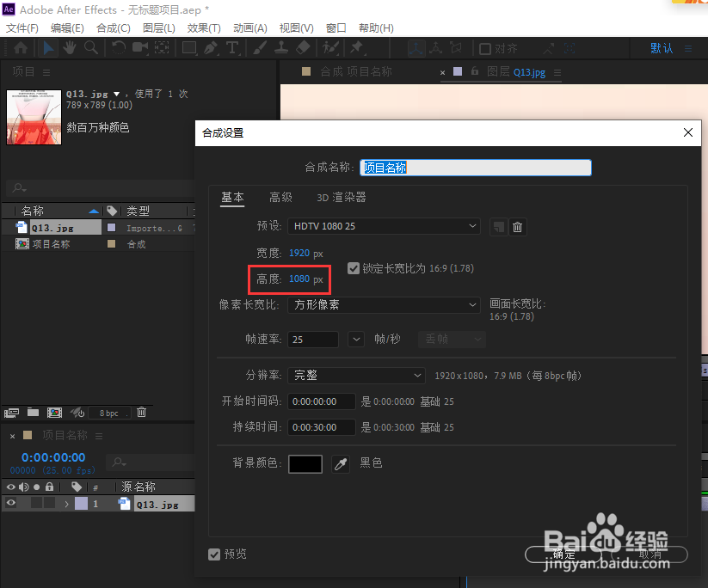The height and width of the screenshot is (588, 708).
Task: Select the Pan Behind anchor tool
Action: [x=162, y=48]
